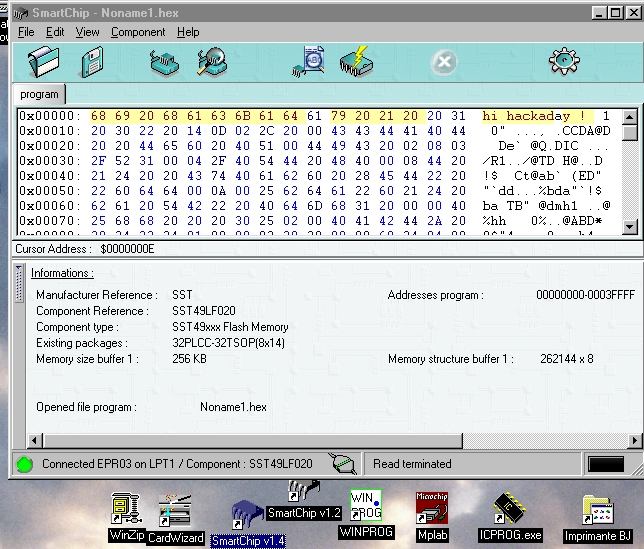Click address range 00000000-0003FFFF
644x549 pixels.
point(585,295)
